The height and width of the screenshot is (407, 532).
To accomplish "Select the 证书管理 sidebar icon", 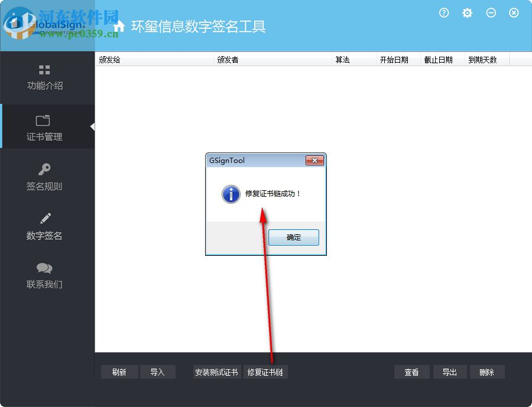I will pyautogui.click(x=44, y=126).
